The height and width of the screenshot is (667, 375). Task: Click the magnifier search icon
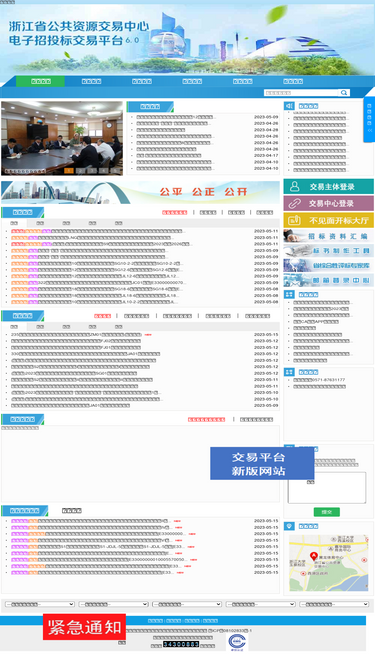344,93
